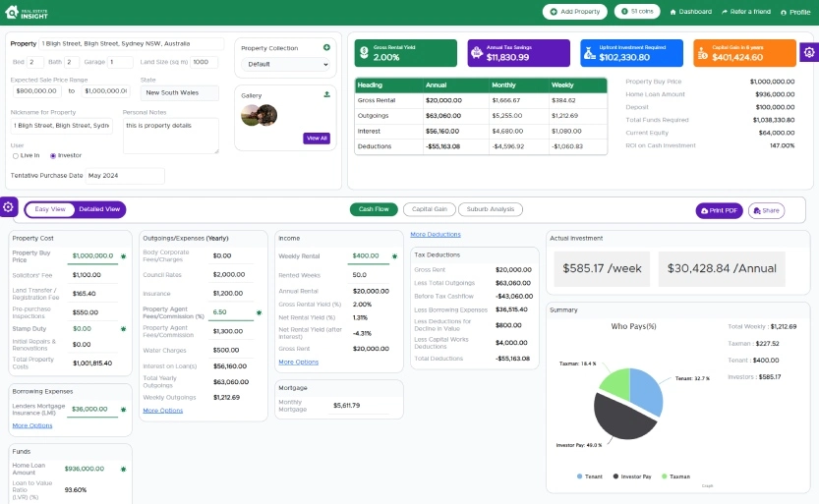Open the purple settings gear on right edge

pyautogui.click(x=809, y=52)
